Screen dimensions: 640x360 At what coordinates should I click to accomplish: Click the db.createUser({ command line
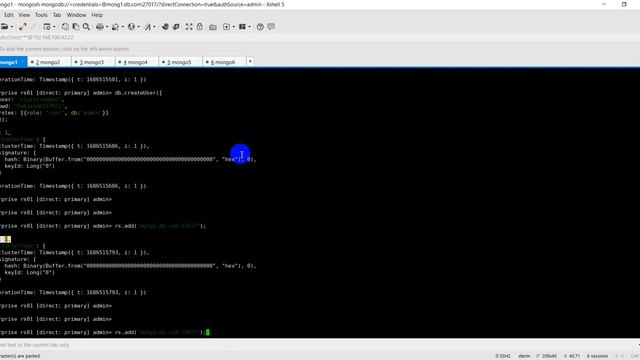[x=81, y=93]
